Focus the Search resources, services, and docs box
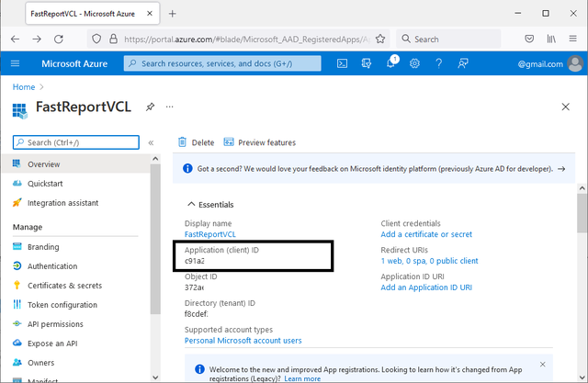Screen dimensions: 588x383 point(222,63)
